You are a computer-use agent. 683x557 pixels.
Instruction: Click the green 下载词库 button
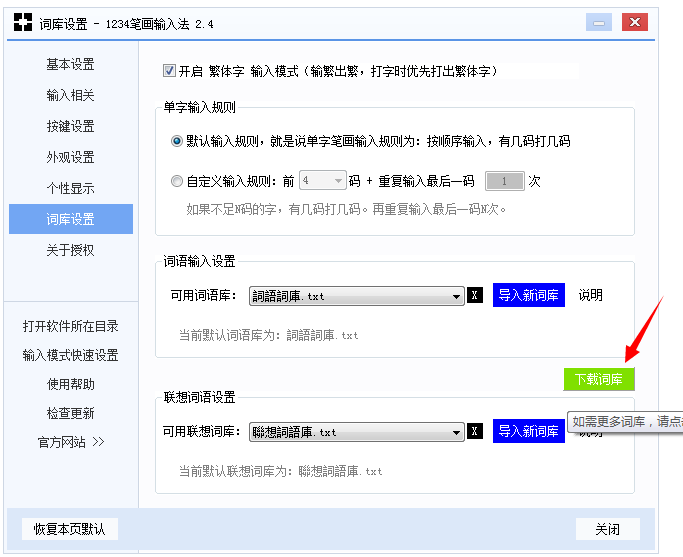pos(598,380)
